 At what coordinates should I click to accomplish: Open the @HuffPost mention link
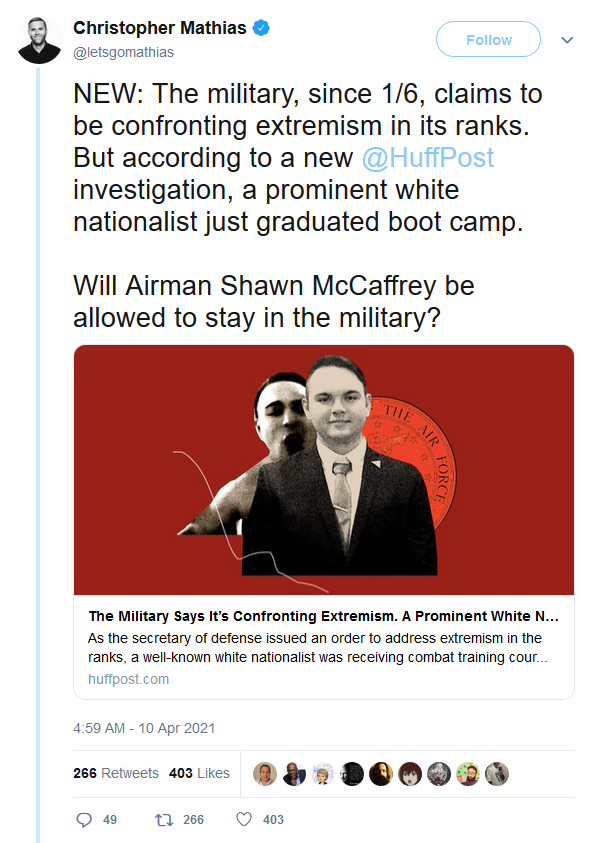coord(428,158)
